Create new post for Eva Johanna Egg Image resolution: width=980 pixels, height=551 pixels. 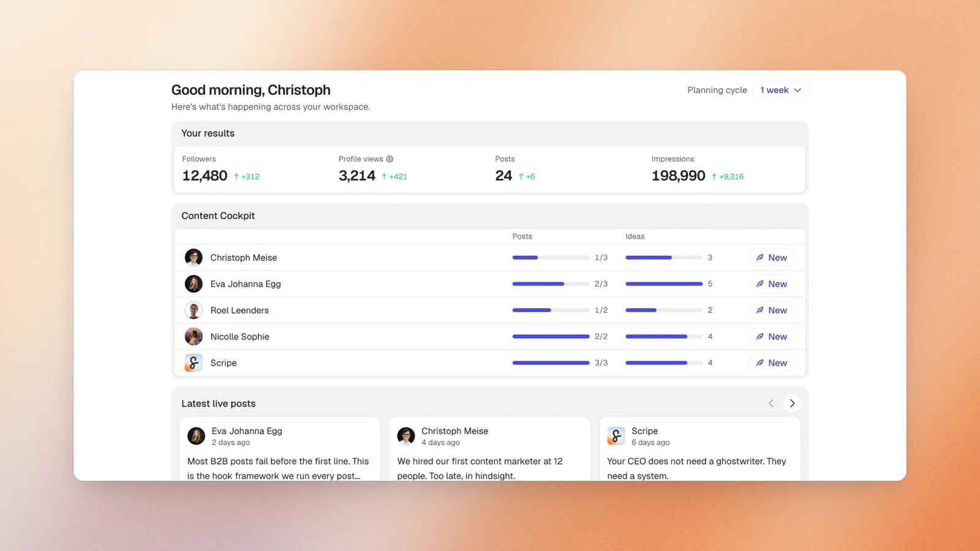tap(772, 284)
